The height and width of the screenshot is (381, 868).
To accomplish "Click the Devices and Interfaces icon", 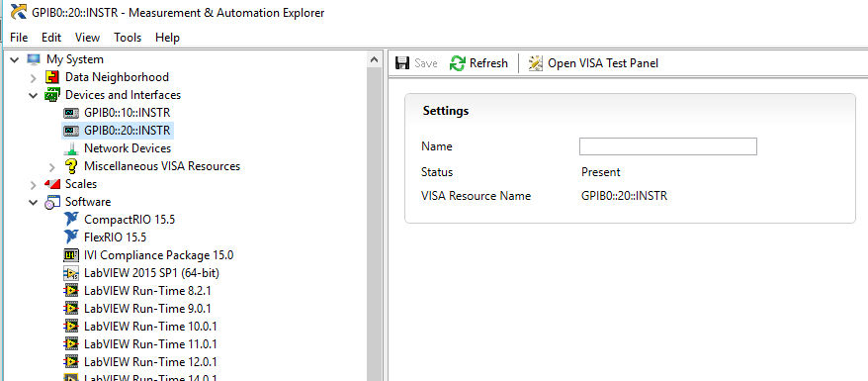I will [52, 95].
